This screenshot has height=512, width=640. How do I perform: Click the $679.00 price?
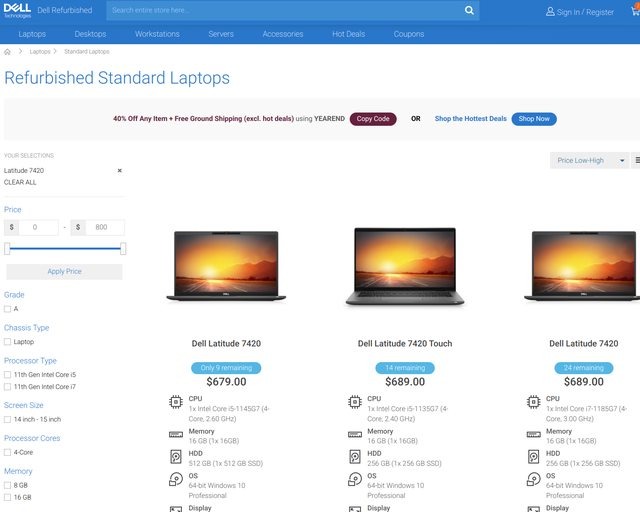click(226, 382)
